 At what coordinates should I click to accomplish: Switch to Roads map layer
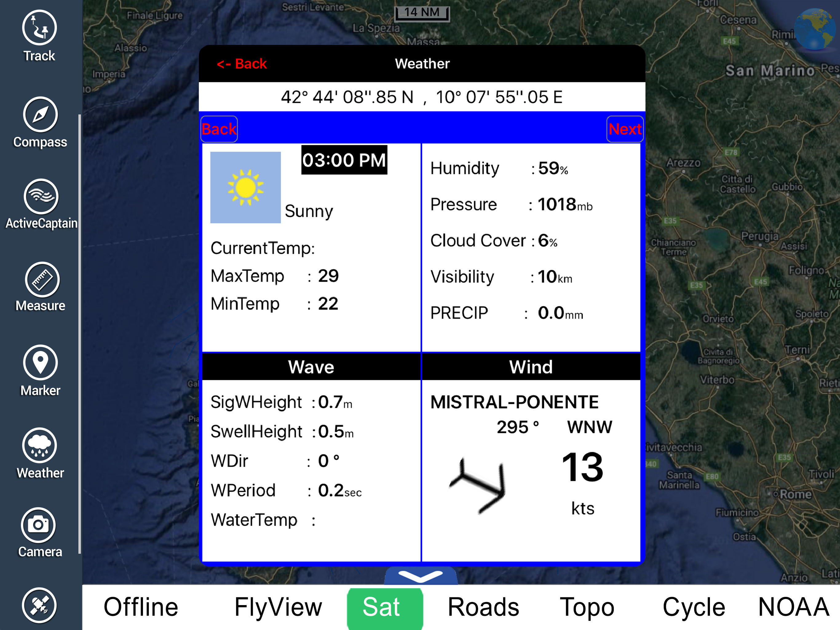[483, 607]
